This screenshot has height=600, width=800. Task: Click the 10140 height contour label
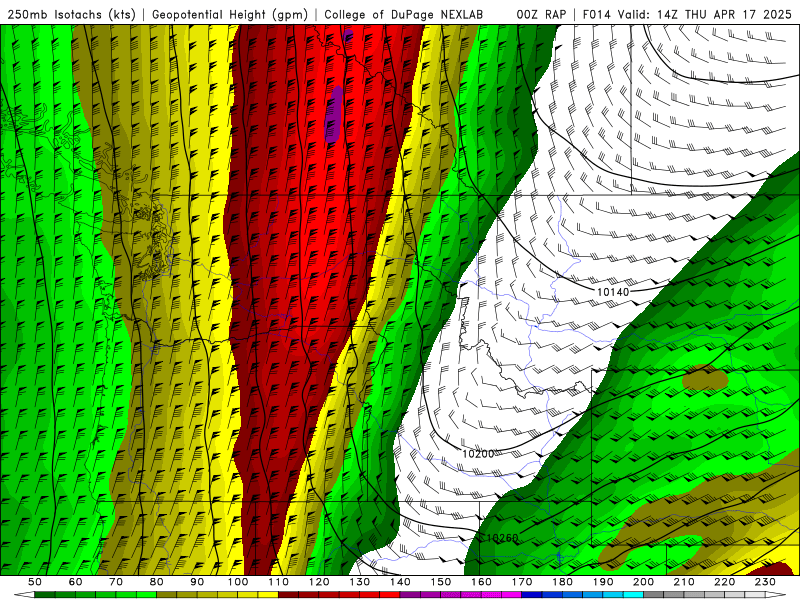(x=613, y=292)
